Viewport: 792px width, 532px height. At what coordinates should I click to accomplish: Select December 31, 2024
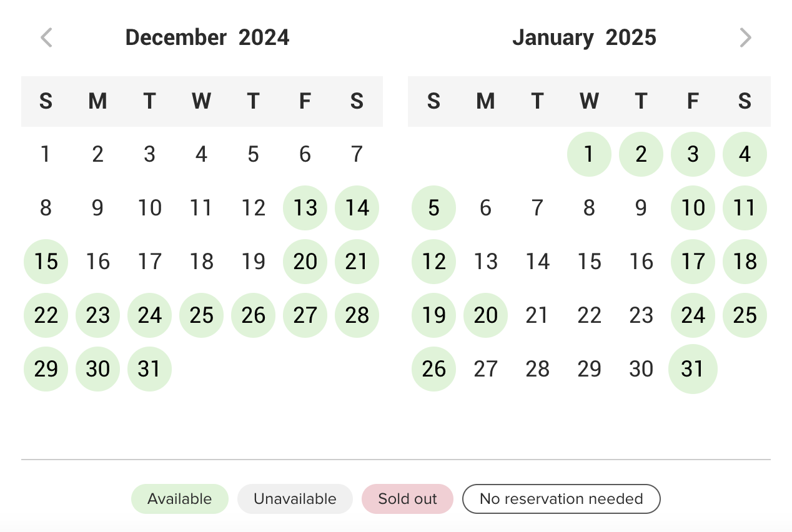(149, 369)
